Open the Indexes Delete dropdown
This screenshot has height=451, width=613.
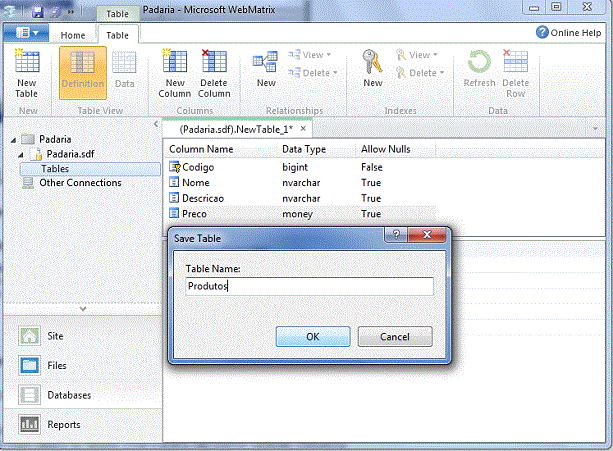click(420, 73)
